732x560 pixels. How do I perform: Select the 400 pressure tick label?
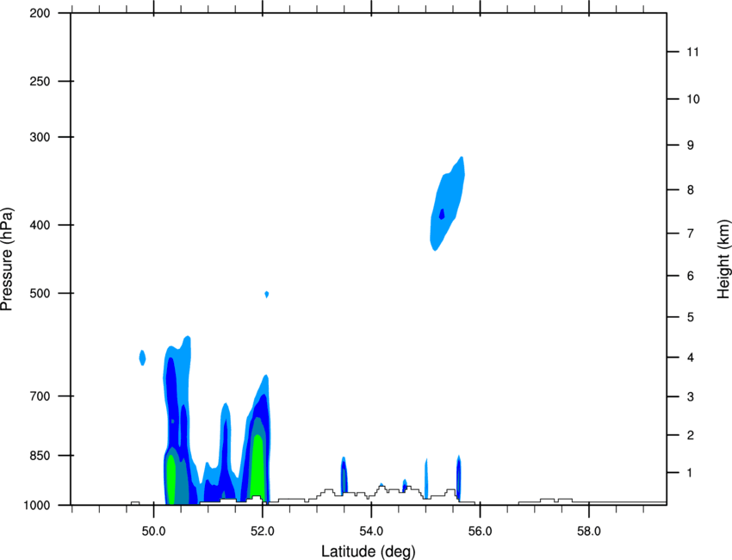(40, 225)
